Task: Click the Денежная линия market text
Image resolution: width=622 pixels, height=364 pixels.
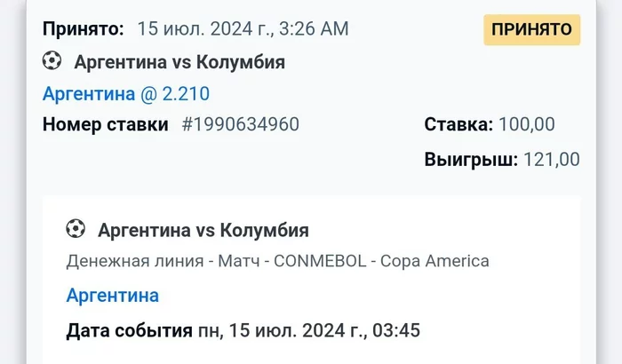Action: pos(128,261)
